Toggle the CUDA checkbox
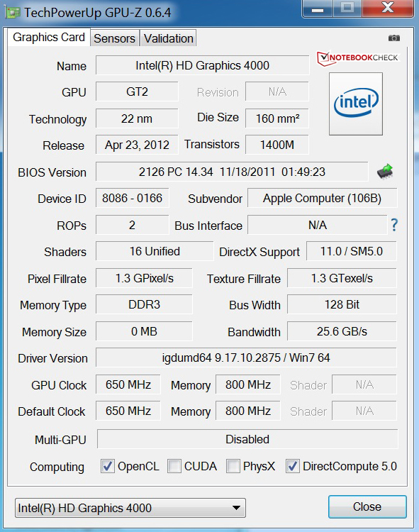Viewport: 419px width, 532px height. tap(174, 466)
